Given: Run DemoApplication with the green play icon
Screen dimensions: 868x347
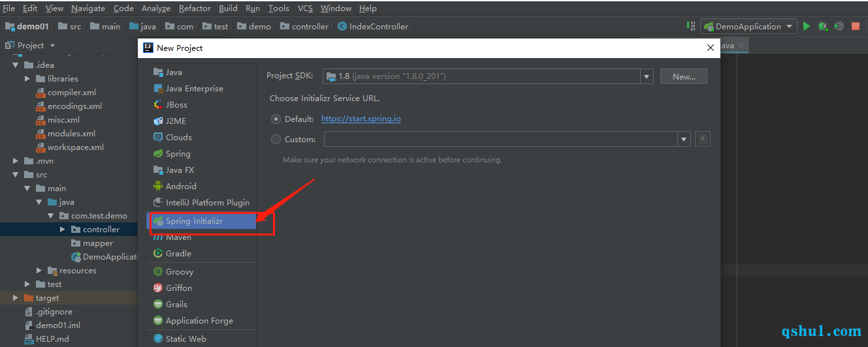Looking at the screenshot, I should click(807, 26).
